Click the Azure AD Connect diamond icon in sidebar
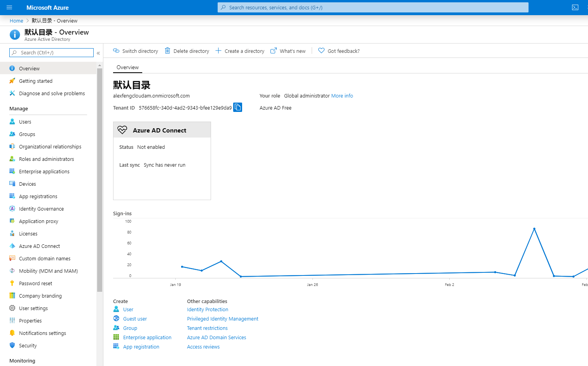 click(12, 246)
